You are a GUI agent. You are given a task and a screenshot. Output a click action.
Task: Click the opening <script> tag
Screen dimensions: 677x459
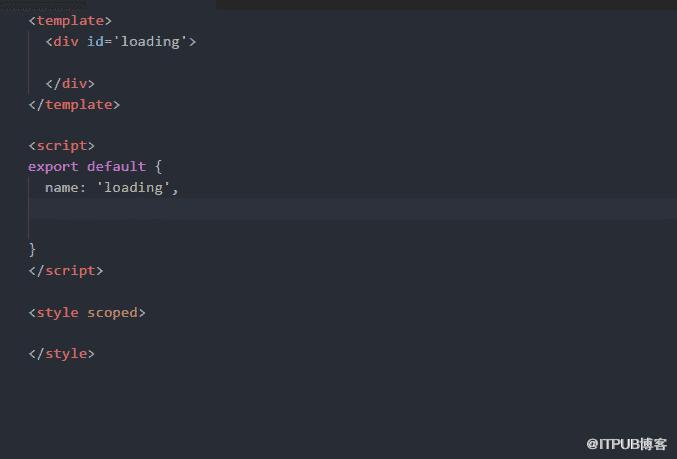[61, 146]
